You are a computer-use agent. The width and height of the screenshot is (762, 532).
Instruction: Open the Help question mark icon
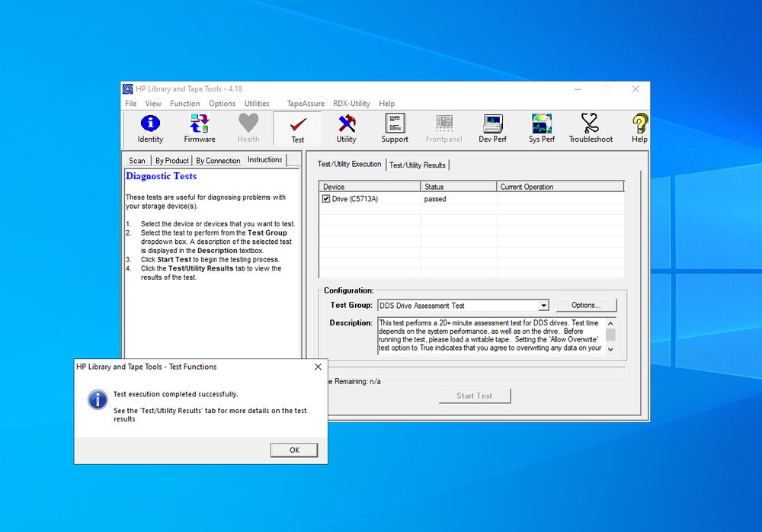click(x=639, y=129)
